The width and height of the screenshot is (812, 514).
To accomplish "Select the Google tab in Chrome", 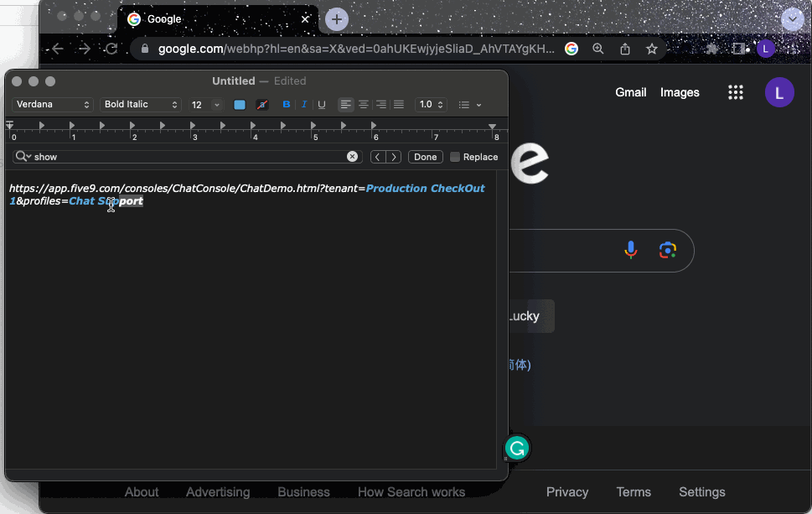I will coord(218,19).
